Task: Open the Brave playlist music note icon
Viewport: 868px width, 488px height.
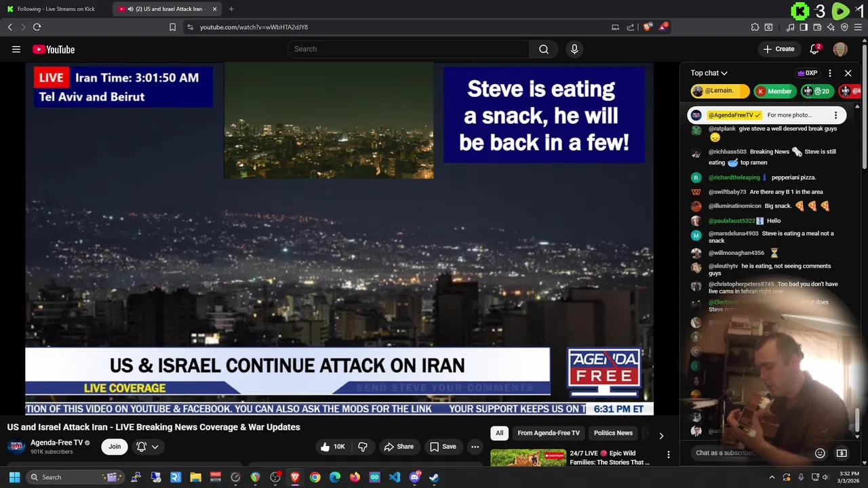Action: [x=791, y=27]
